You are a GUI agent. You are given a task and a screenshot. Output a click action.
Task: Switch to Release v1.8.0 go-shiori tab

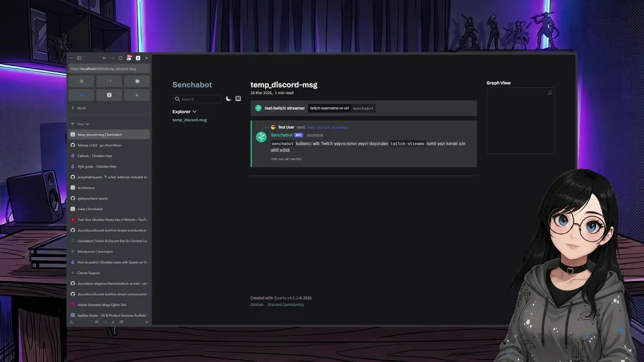coord(109,145)
